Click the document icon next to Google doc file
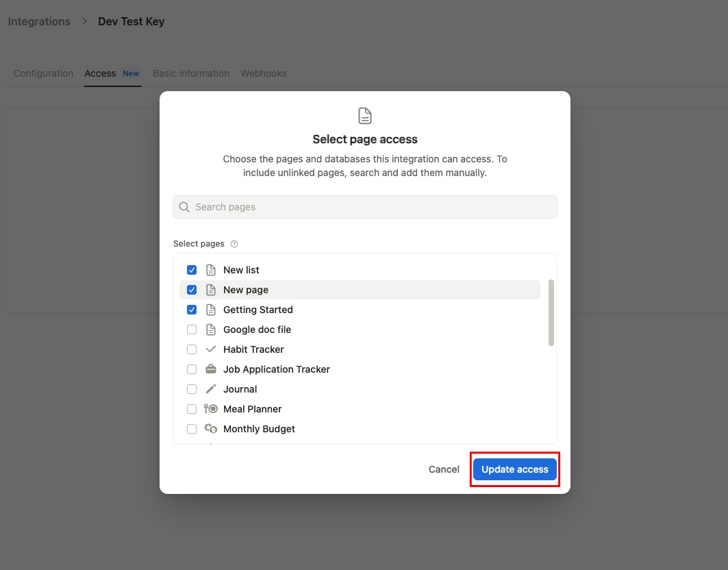Image resolution: width=728 pixels, height=570 pixels. coord(210,329)
